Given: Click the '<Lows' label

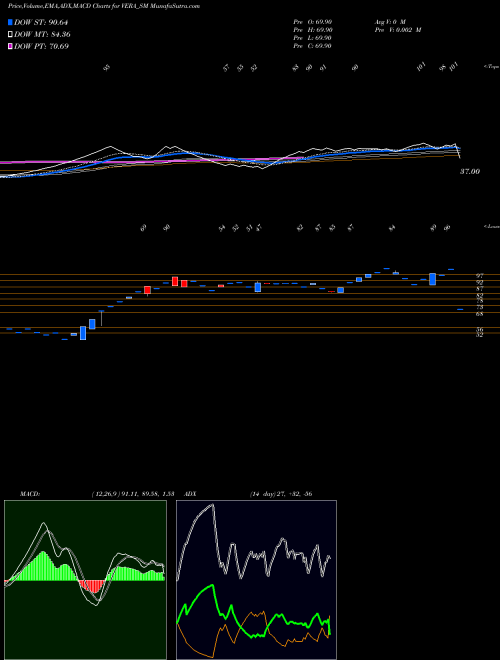Looking at the screenshot, I should (492, 227).
